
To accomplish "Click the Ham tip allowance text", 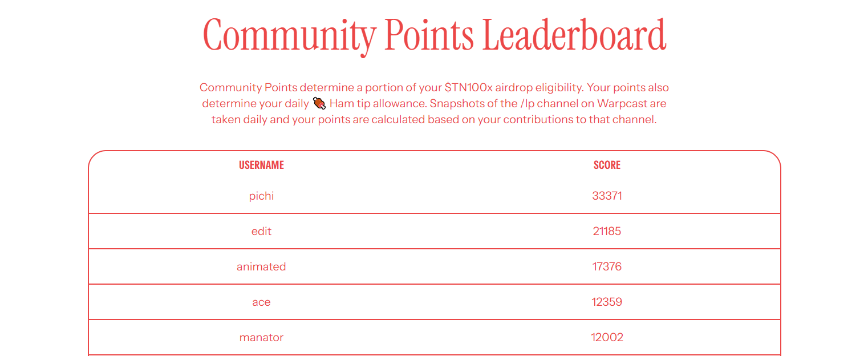I will point(378,104).
